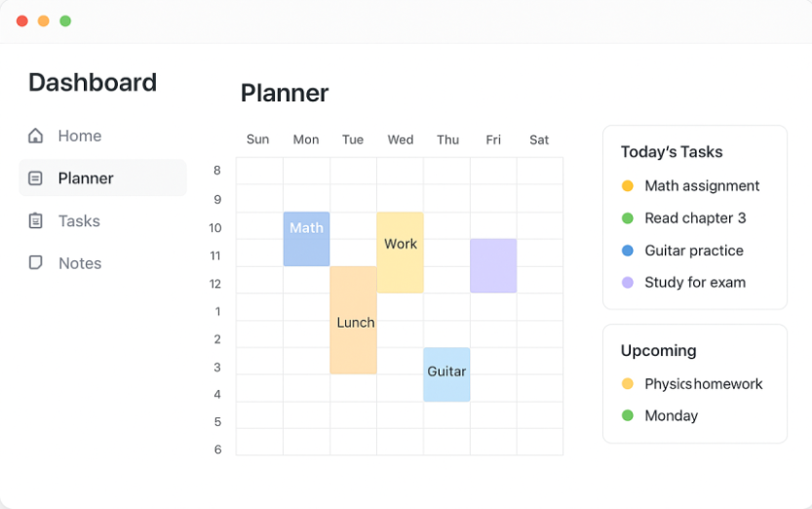Open the Home sidebar item

[79, 136]
